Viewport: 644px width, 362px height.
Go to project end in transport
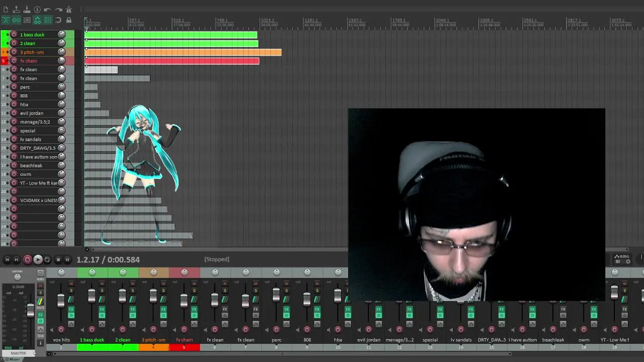(16, 260)
